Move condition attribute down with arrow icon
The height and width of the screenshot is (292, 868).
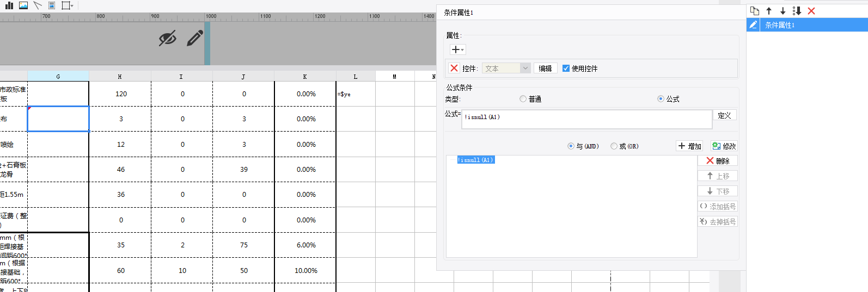[783, 11]
